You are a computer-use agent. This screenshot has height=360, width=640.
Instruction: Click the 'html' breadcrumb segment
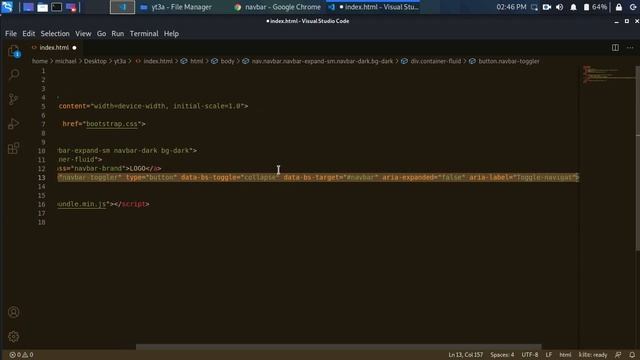[197, 61]
